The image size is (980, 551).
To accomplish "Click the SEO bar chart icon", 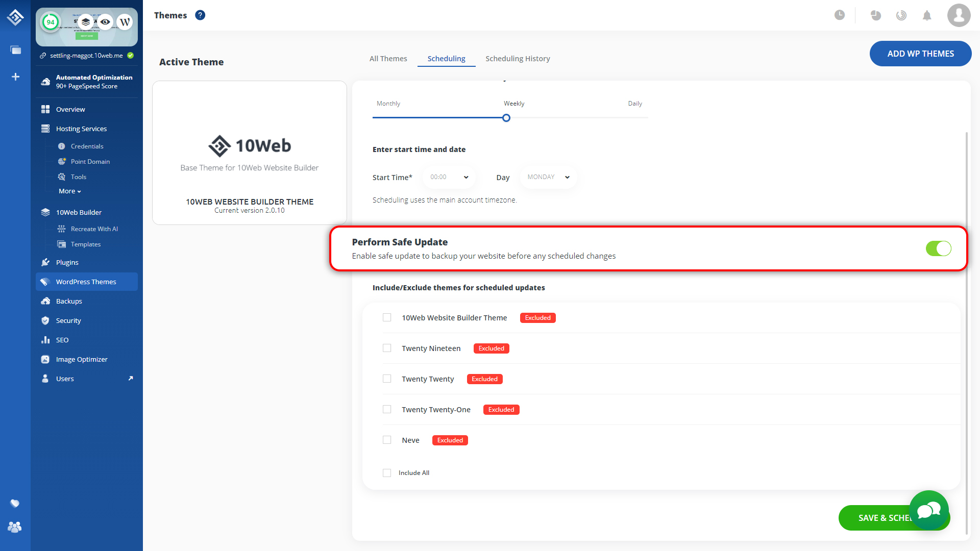I will (x=45, y=340).
